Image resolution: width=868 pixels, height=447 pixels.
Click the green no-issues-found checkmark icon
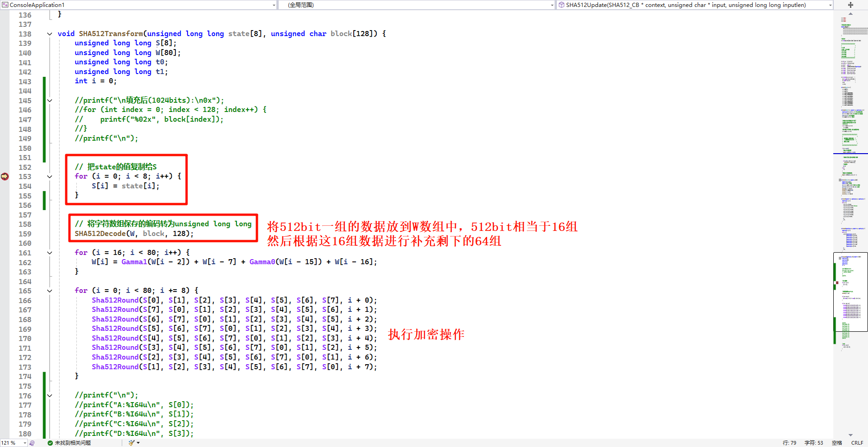point(50,443)
